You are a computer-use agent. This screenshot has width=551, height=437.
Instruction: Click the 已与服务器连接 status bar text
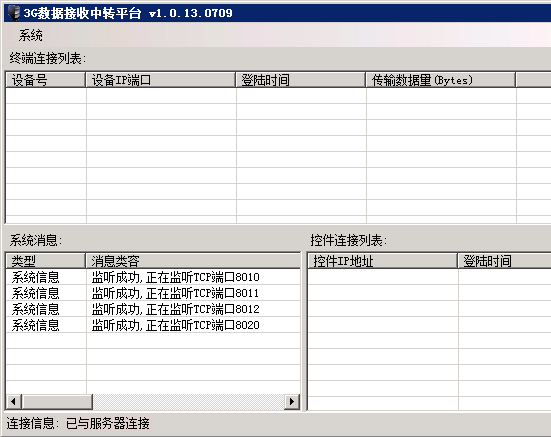pyautogui.click(x=108, y=423)
